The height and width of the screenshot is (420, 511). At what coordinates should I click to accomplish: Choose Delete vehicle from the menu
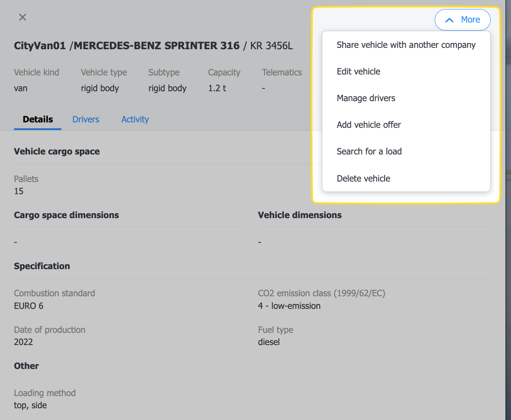[363, 178]
